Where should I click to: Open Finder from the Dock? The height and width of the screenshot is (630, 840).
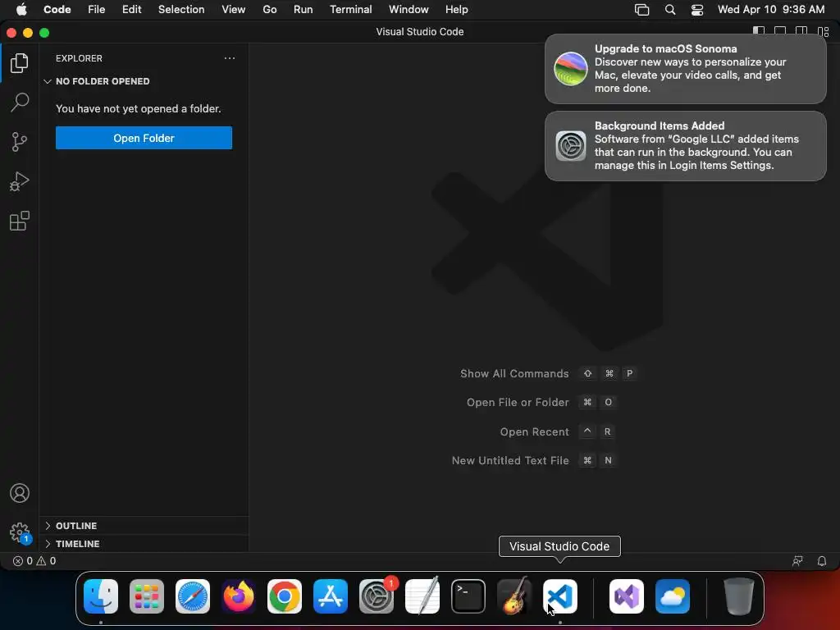tap(101, 596)
